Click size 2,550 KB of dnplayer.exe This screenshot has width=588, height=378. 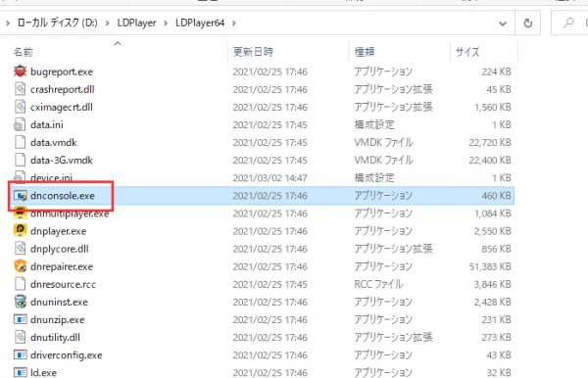[492, 231]
